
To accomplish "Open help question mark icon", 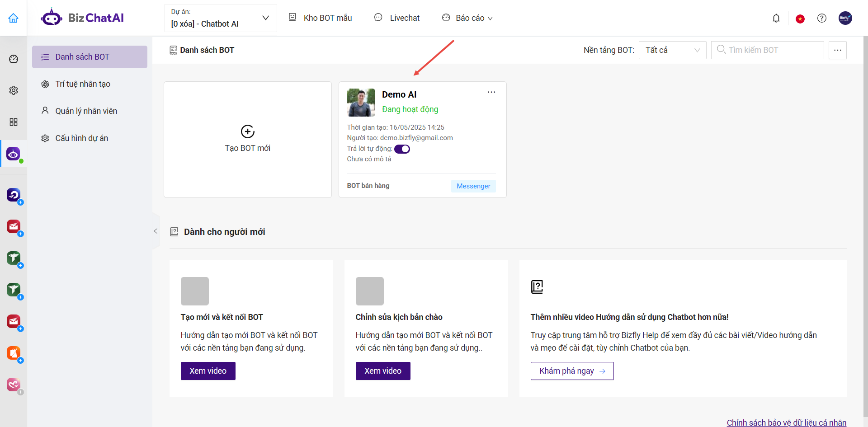I will point(822,18).
